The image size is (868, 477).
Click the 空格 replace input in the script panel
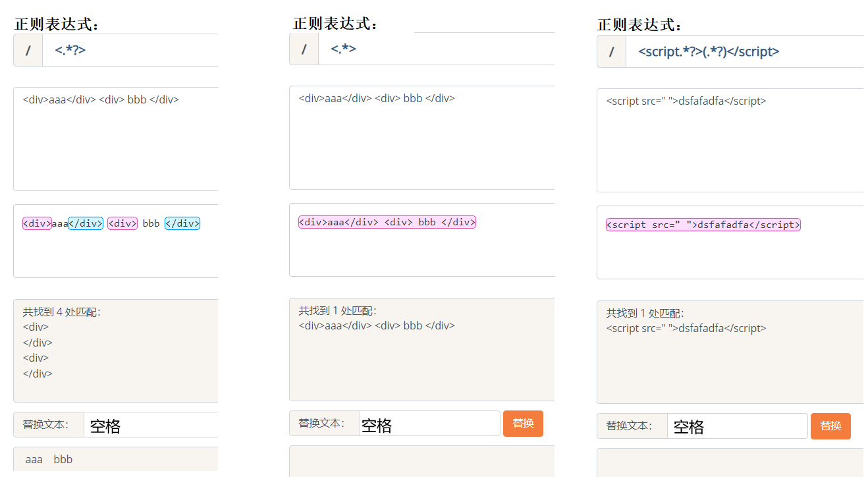coord(738,426)
